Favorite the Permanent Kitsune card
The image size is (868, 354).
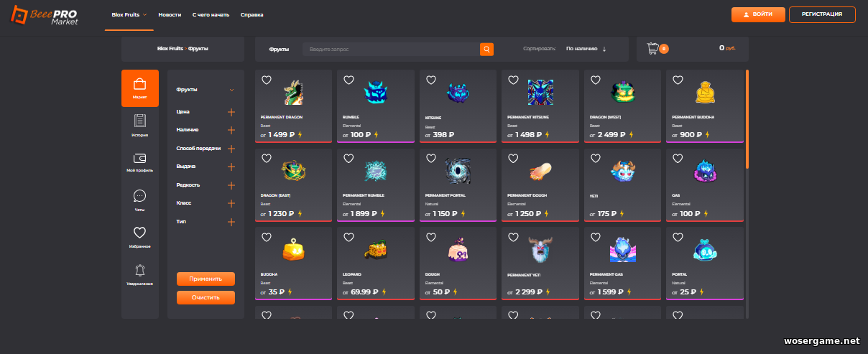tap(513, 80)
